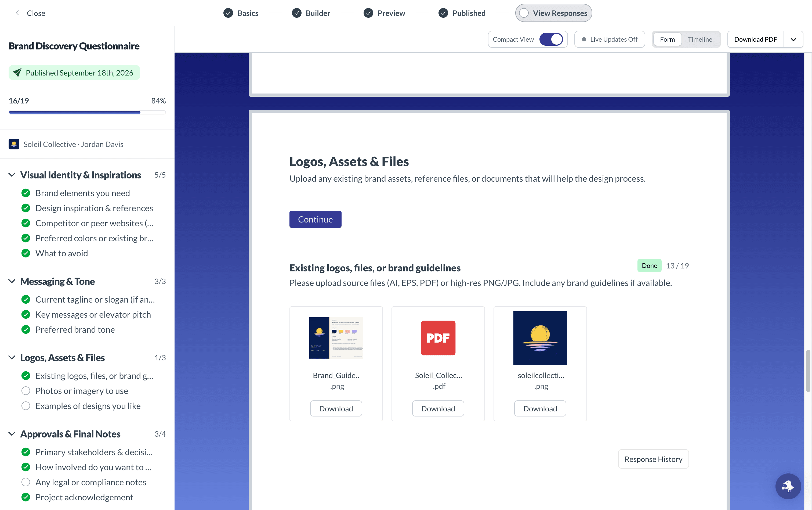Switch to the Timeline view tab
The height and width of the screenshot is (510, 812).
pyautogui.click(x=700, y=39)
